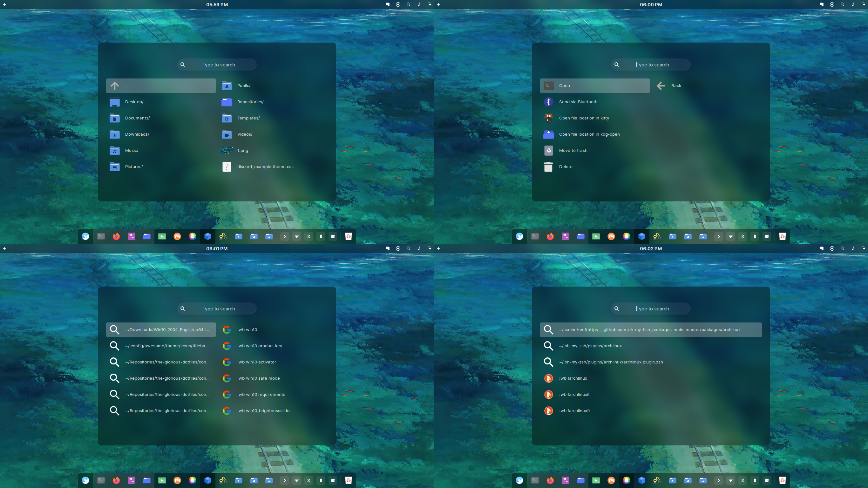Select ':wb win10 product key' suggestion

point(260,346)
